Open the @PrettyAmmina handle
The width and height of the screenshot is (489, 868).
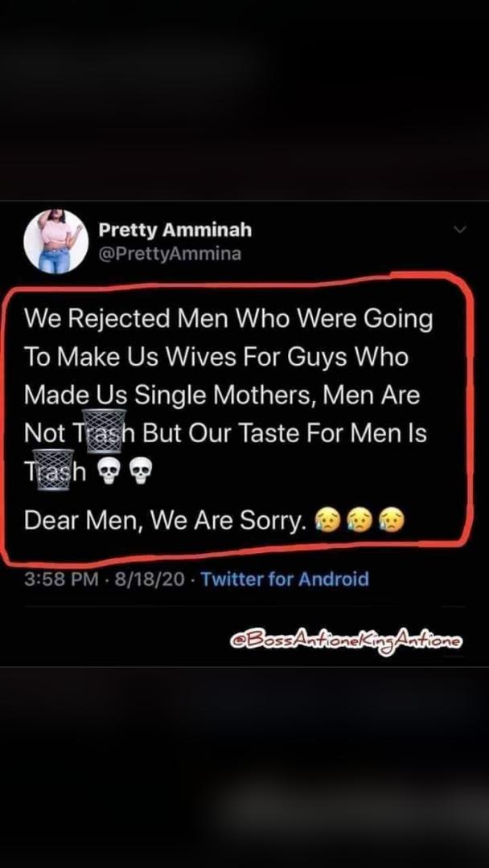click(170, 254)
